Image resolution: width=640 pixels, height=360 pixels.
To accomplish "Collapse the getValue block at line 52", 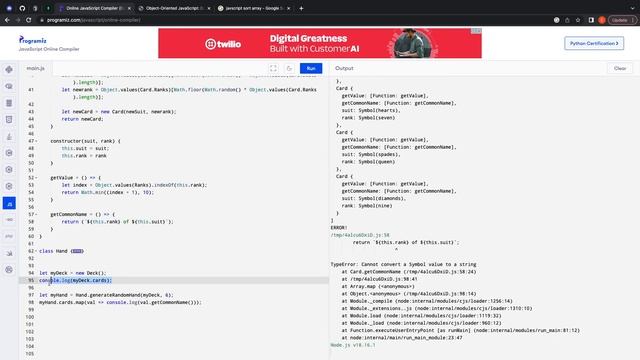I will pos(36,178).
